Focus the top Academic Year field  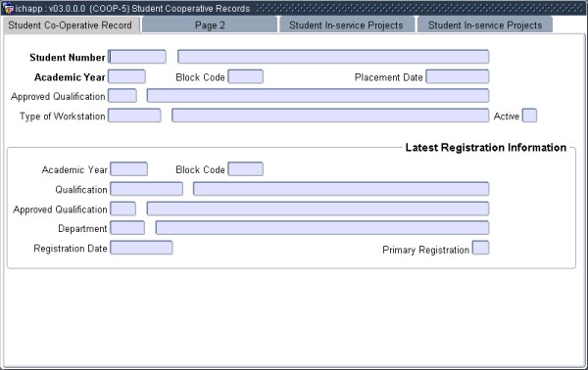126,76
